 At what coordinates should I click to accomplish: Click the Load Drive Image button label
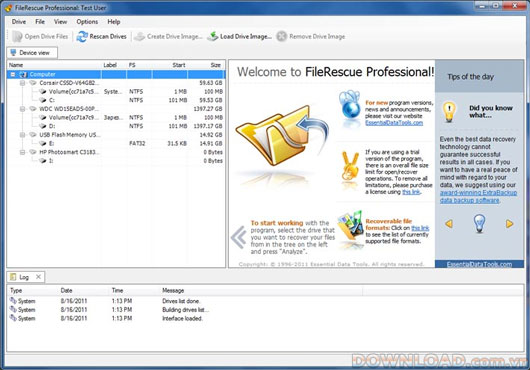tap(246, 36)
